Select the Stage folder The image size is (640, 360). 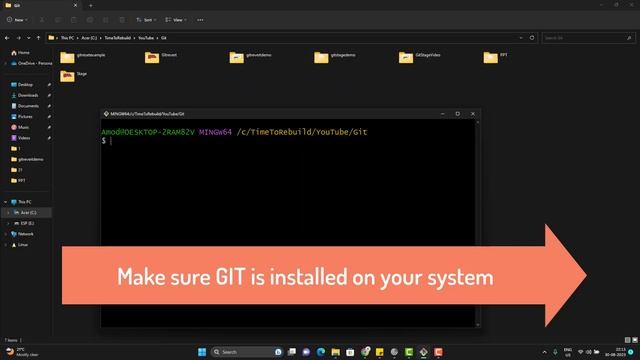tap(73, 76)
